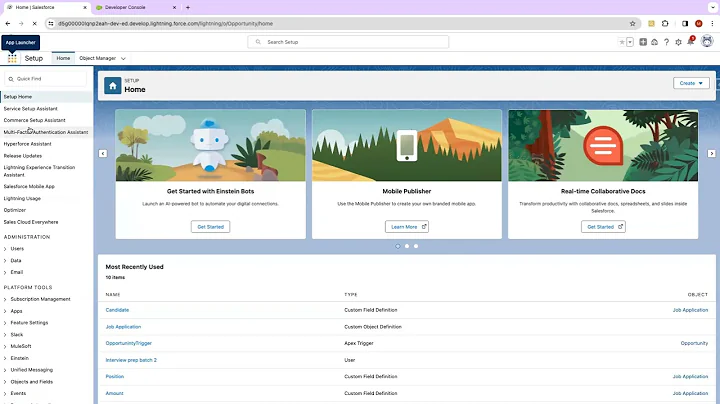Viewport: 720px width, 404px height.
Task: Open Setup gear icon
Action: click(x=678, y=42)
